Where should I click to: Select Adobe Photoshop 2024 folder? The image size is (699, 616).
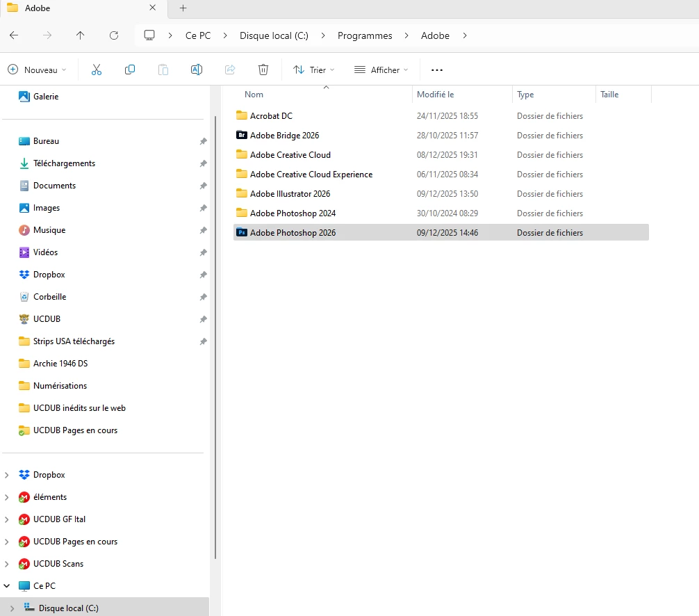[293, 213]
